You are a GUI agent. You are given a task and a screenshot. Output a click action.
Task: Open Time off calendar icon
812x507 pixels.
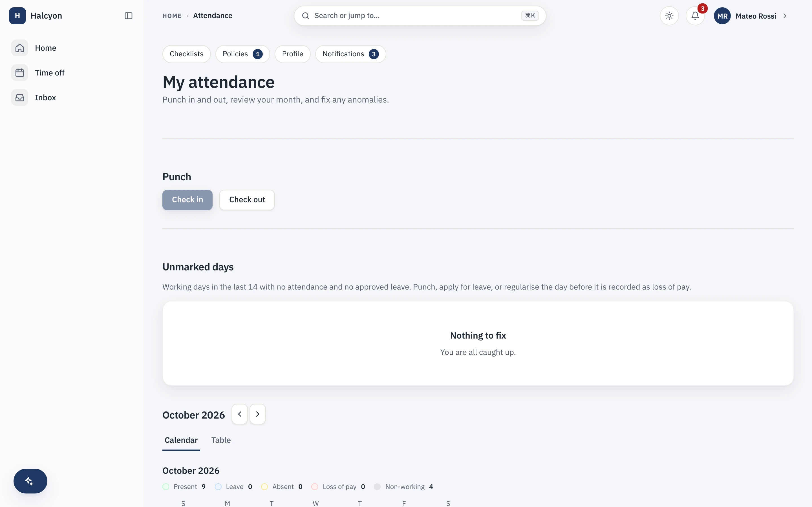pyautogui.click(x=20, y=73)
